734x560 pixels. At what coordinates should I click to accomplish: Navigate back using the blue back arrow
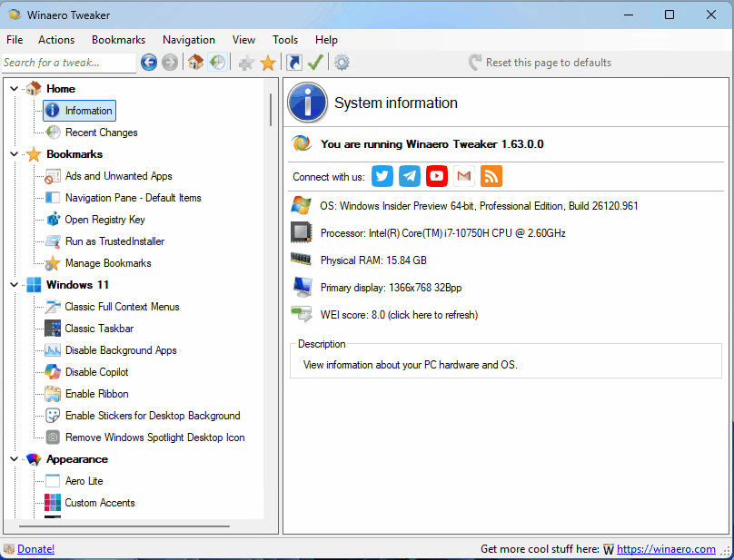tap(149, 63)
